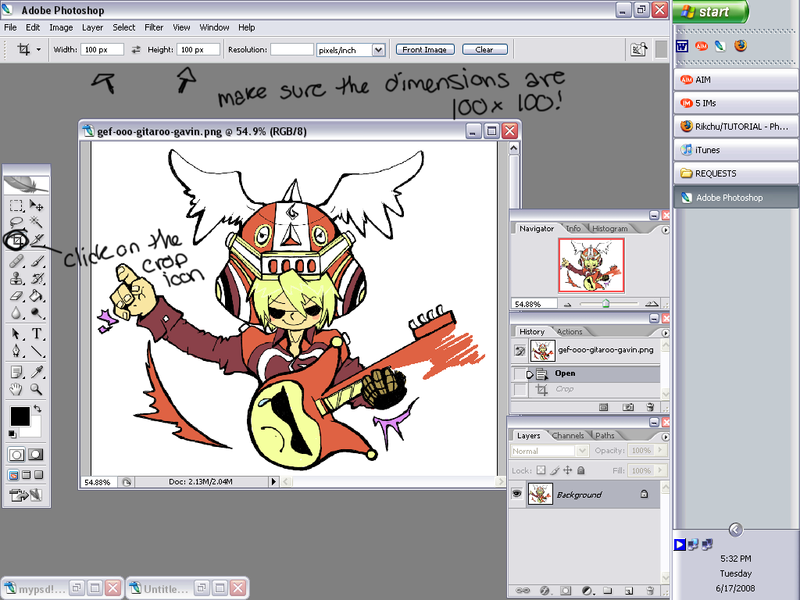Select the Clone Stamp tool

click(x=16, y=279)
